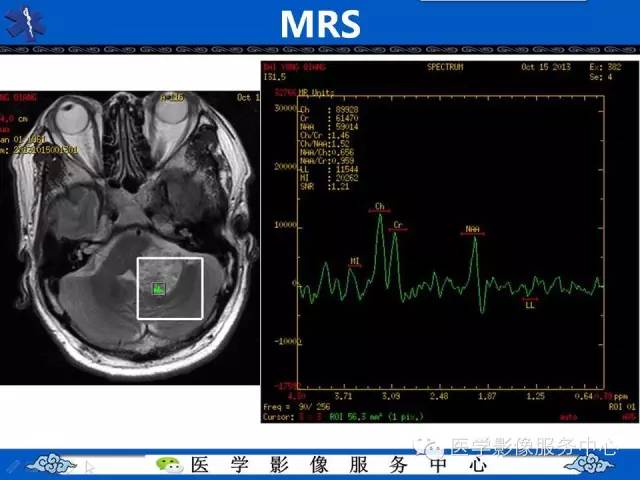Image resolution: width=640 pixels, height=480 pixels.
Task: Click the Ex: 382 exam label
Action: 605,67
